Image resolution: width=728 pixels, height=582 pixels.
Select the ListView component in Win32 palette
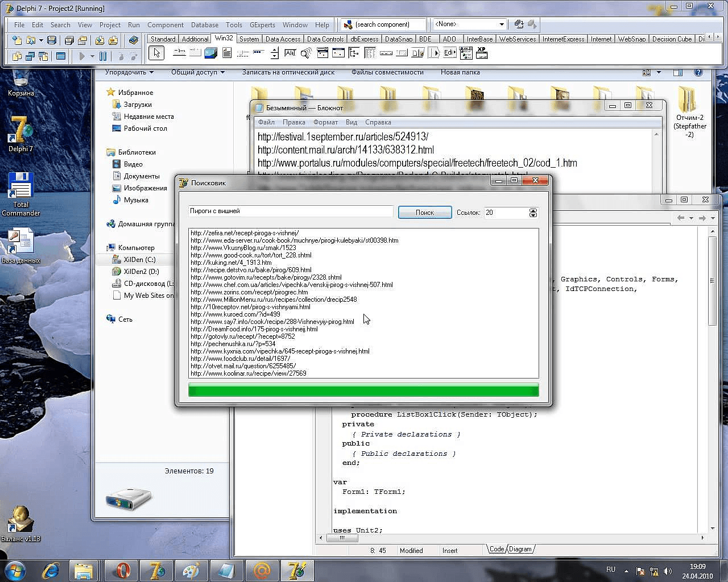[x=370, y=53]
